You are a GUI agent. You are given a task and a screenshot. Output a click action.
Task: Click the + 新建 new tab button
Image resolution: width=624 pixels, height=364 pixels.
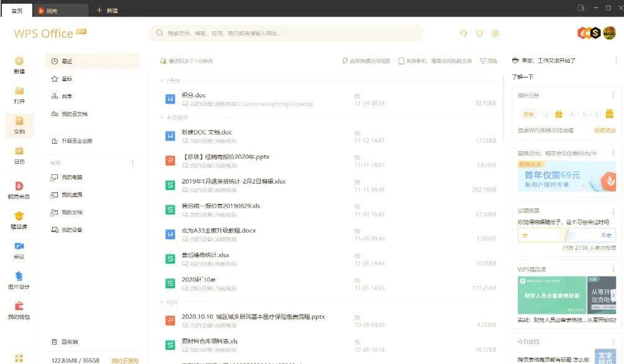(x=107, y=11)
